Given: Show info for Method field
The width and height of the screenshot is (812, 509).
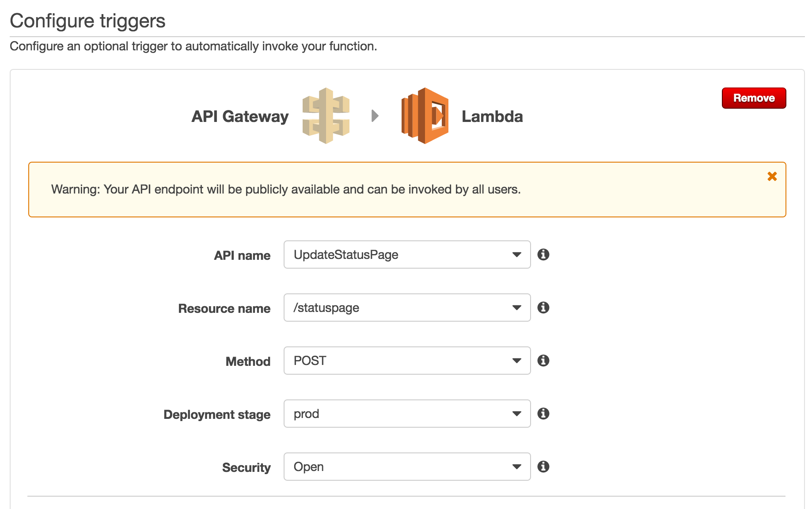Looking at the screenshot, I should pos(543,361).
